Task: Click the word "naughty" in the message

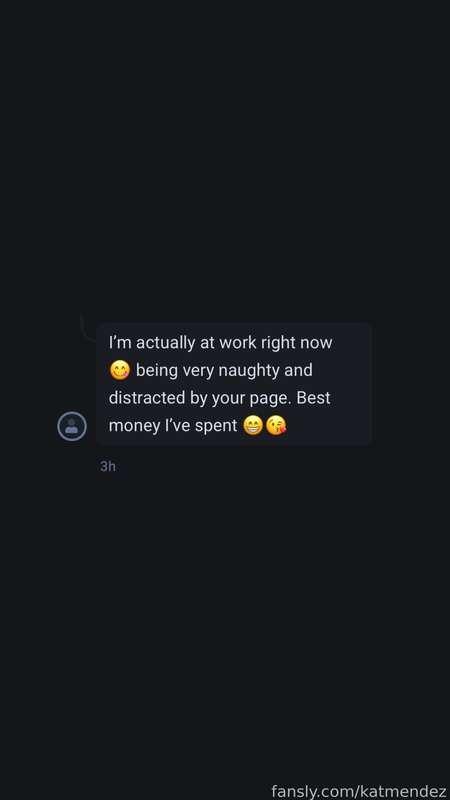Action: tap(249, 371)
